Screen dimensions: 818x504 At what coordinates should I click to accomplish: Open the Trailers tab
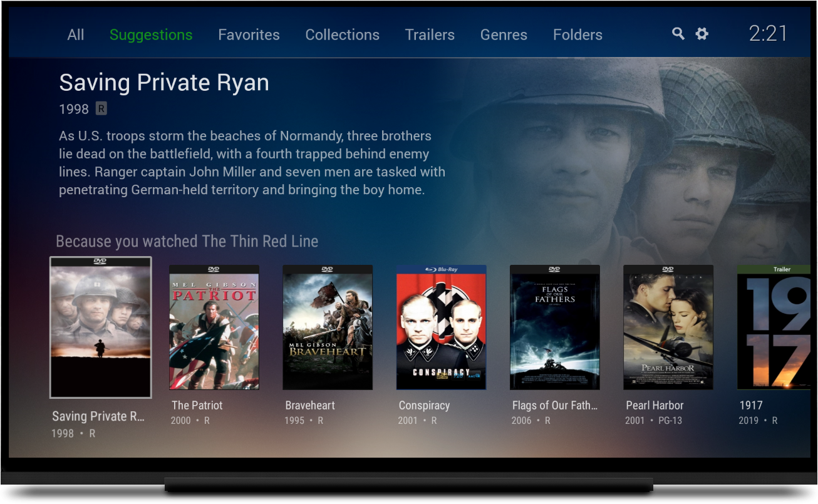tap(430, 35)
